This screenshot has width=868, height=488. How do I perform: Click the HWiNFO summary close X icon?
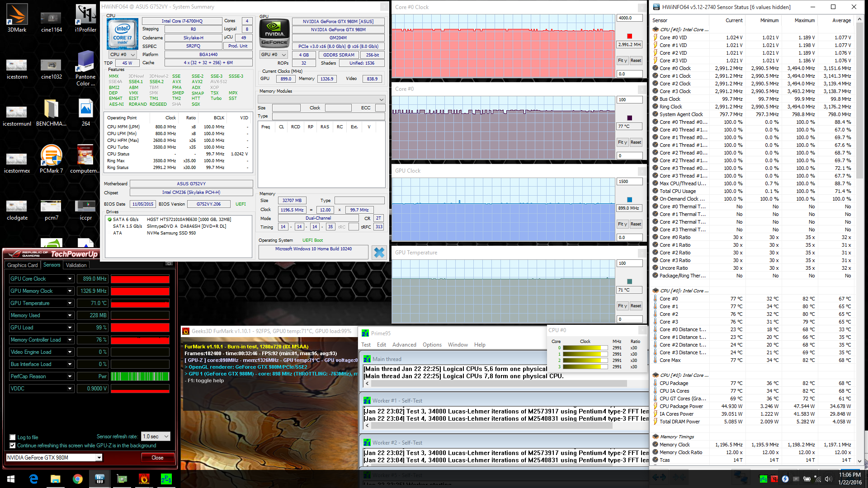point(379,252)
